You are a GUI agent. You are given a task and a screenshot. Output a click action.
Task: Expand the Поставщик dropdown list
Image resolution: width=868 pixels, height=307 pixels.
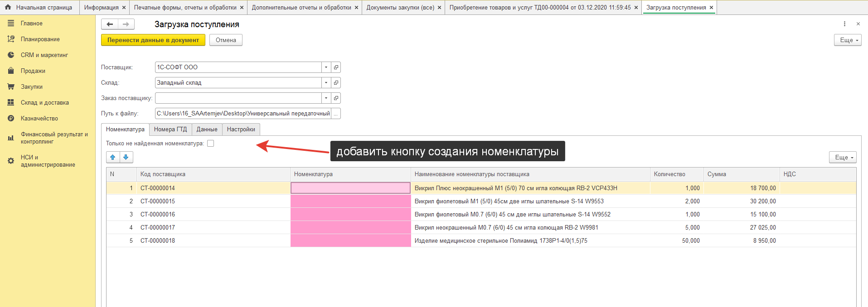click(x=326, y=67)
